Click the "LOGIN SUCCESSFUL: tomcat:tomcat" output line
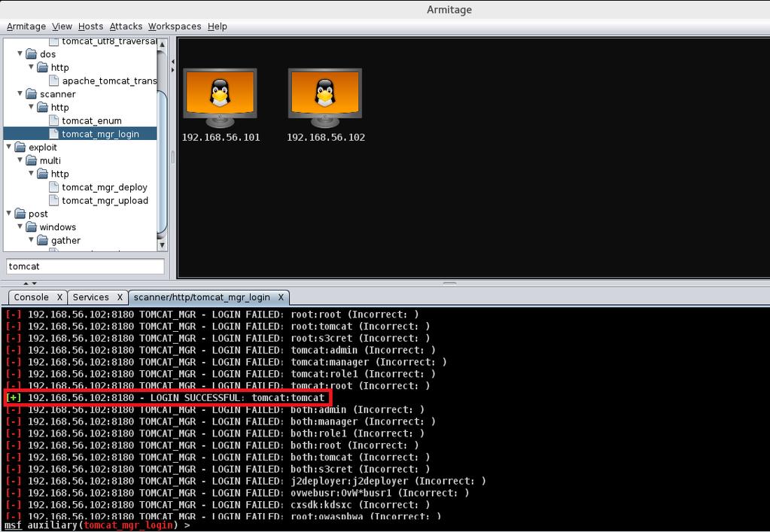 coord(166,397)
